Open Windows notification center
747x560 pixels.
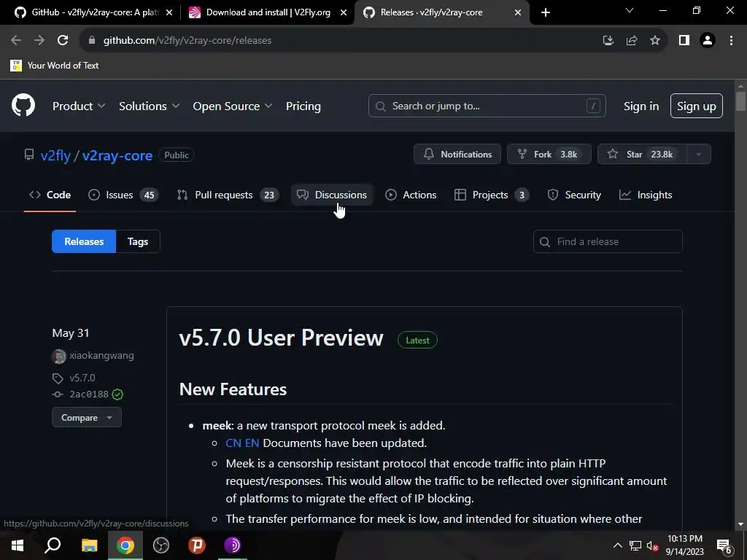724,546
